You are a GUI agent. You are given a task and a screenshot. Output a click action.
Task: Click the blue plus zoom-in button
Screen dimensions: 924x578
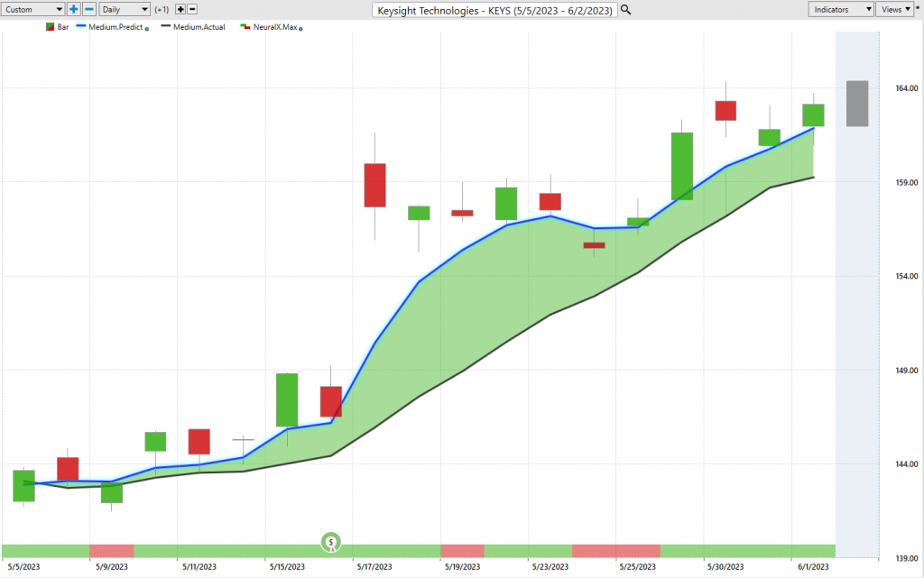(74, 9)
